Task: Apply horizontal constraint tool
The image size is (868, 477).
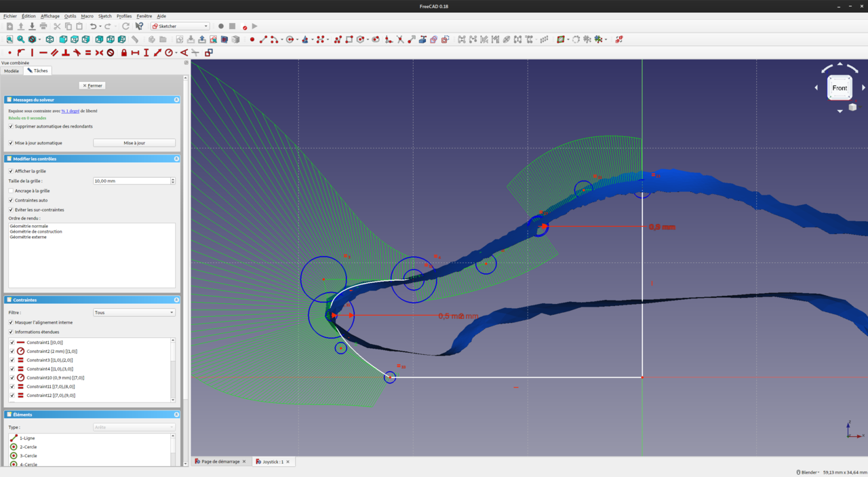Action: [x=43, y=52]
